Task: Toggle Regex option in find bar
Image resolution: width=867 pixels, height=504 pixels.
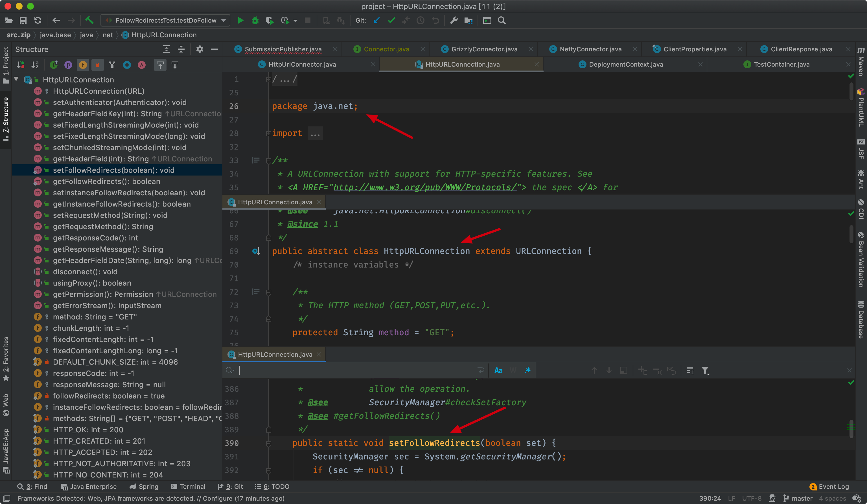Action: point(527,371)
